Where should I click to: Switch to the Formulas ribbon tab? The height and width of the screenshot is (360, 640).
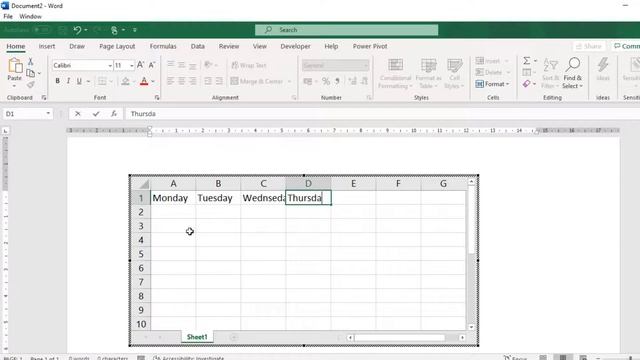click(x=163, y=47)
